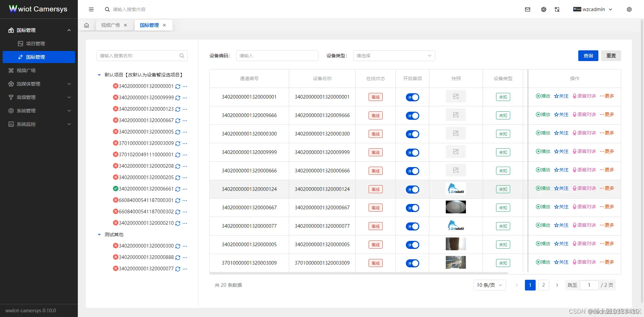Expand the 音频管理 sidebar menu
The image size is (644, 317).
pos(39,97)
